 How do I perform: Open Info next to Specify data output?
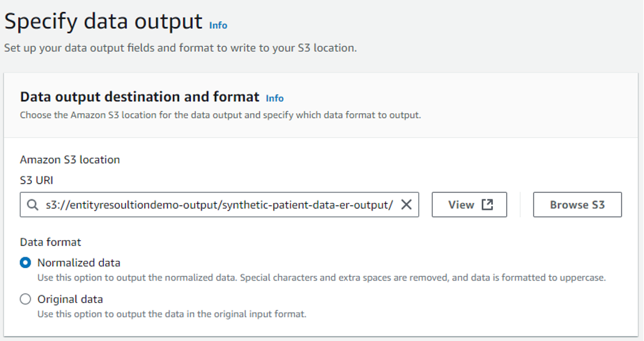(218, 26)
